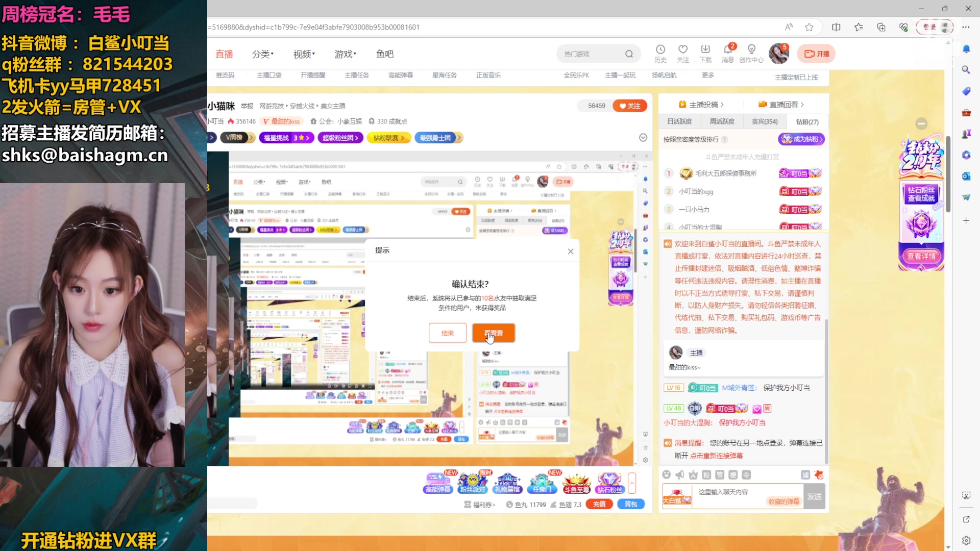Toggle the 关注 follow button for 小猫咪
The height and width of the screenshot is (551, 980).
[x=630, y=106]
